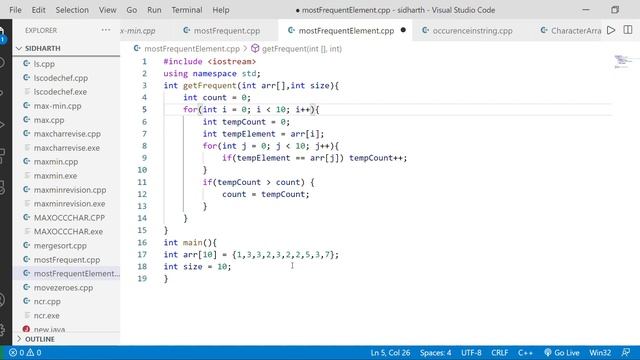
Task: Select ncr.exe file
Action: 47,316
